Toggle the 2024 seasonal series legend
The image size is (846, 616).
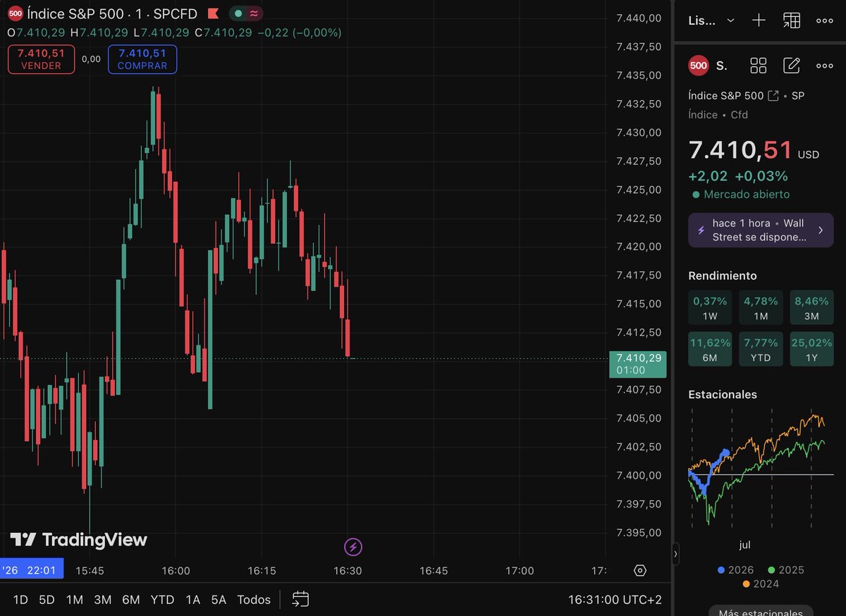pos(761,584)
